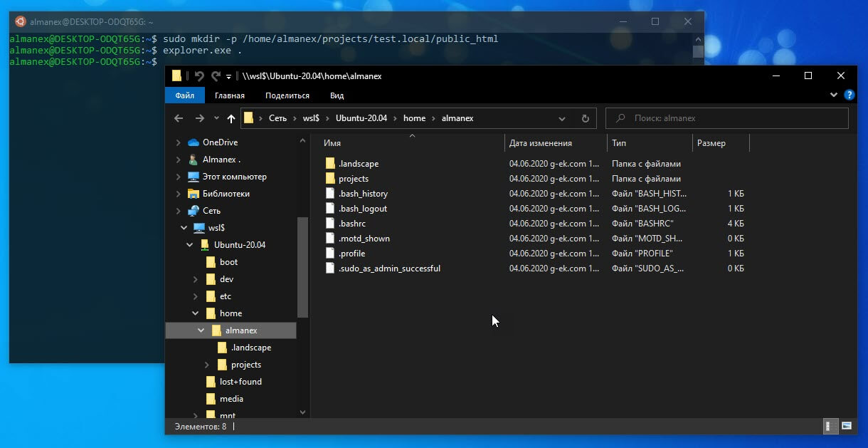Screen dimensions: 868x448
Task: Switch to the Вид ribbon tab
Action: coord(337,95)
